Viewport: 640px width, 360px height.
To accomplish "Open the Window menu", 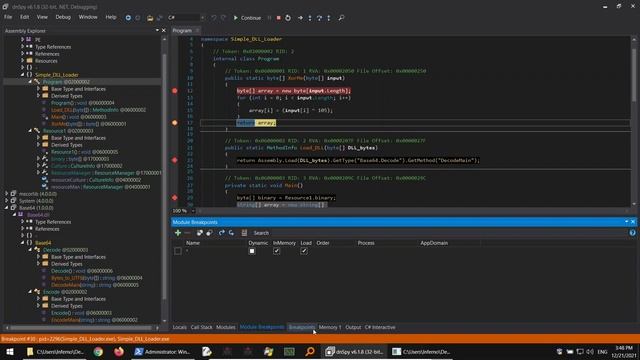I will pyautogui.click(x=88, y=17).
